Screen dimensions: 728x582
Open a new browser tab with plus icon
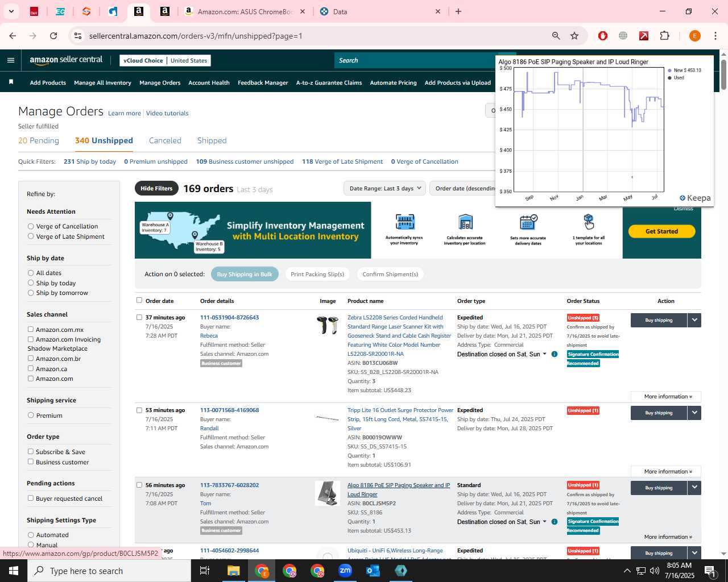tap(458, 11)
